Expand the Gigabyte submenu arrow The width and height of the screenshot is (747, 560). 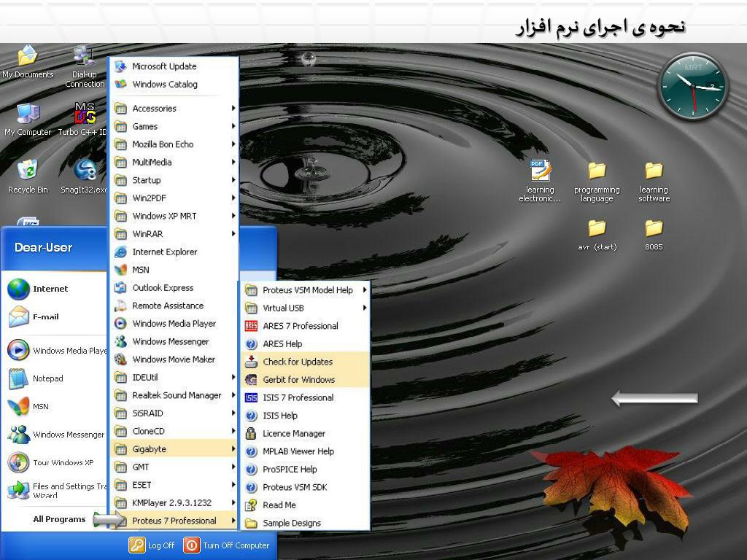coord(233,449)
